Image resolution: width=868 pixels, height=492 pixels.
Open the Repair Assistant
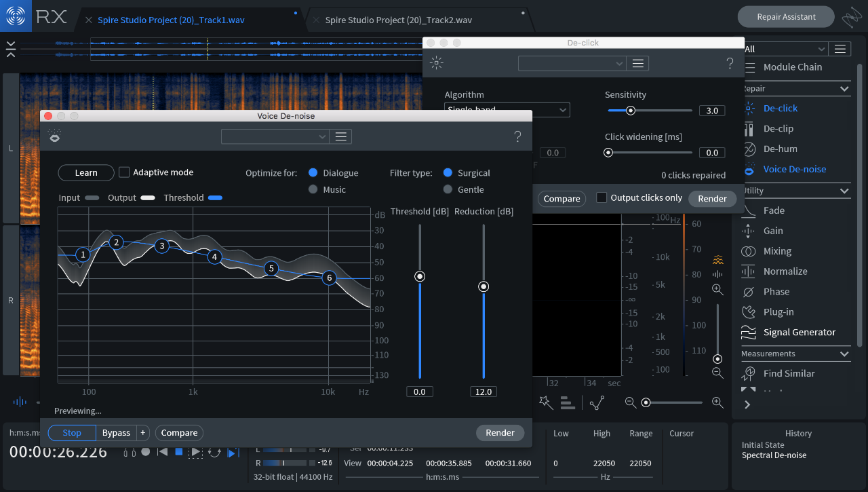(786, 17)
